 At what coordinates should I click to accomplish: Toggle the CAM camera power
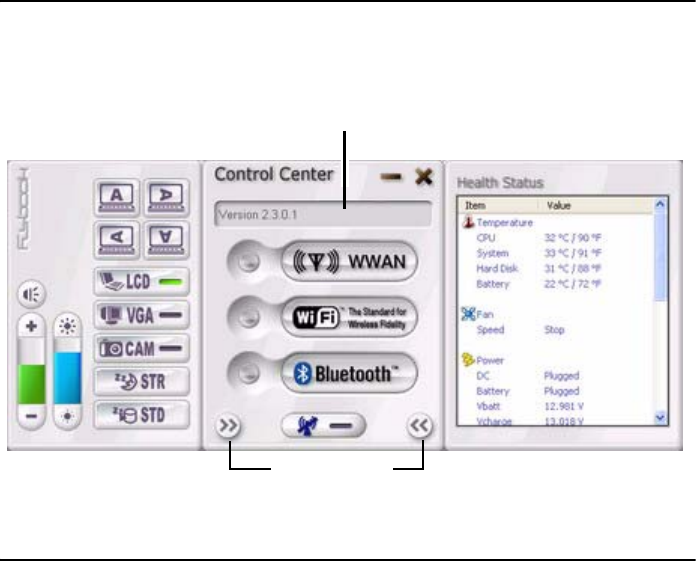pyautogui.click(x=142, y=348)
